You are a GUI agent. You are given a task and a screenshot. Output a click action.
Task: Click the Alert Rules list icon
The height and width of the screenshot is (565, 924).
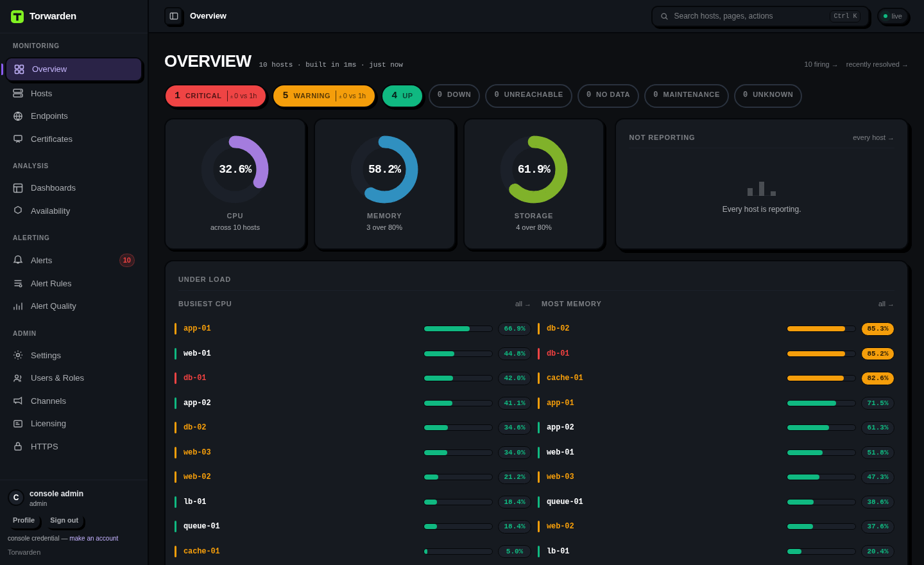(18, 283)
